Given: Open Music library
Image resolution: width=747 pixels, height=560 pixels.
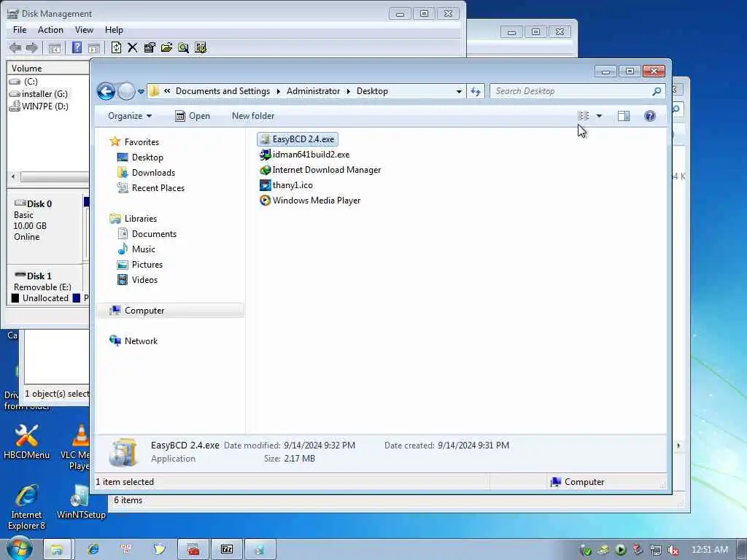Looking at the screenshot, I should click(136, 249).
